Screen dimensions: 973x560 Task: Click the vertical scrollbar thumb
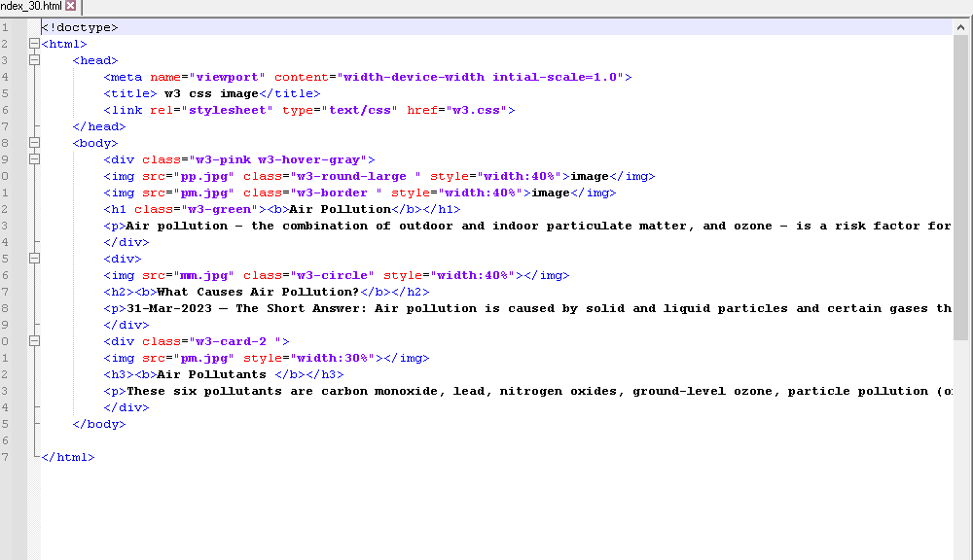(x=961, y=185)
